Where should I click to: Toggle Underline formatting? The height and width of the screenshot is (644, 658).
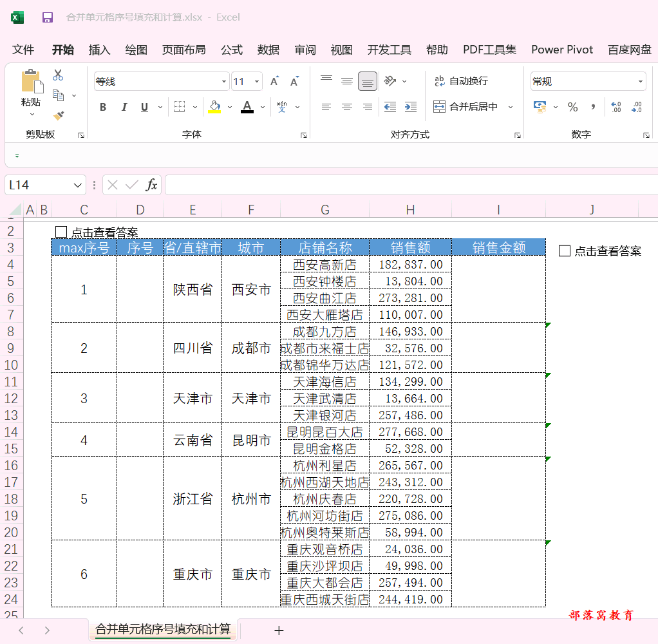click(x=144, y=107)
